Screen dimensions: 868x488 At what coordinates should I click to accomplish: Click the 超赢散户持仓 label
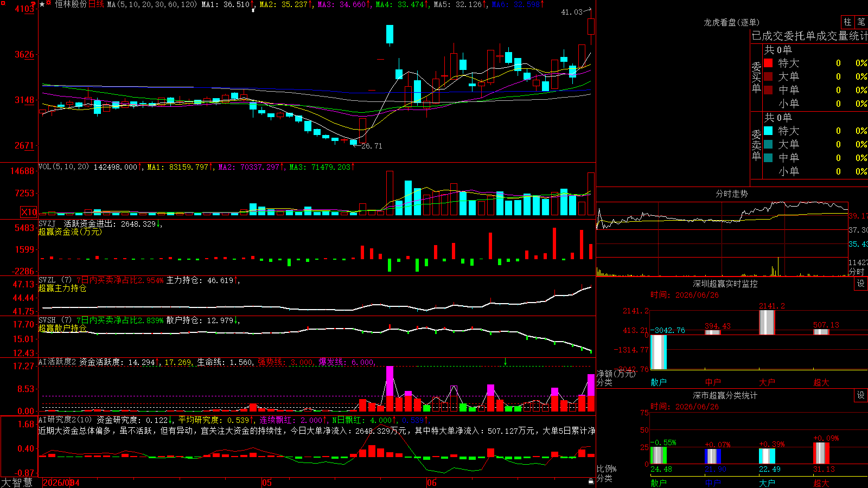(62, 328)
